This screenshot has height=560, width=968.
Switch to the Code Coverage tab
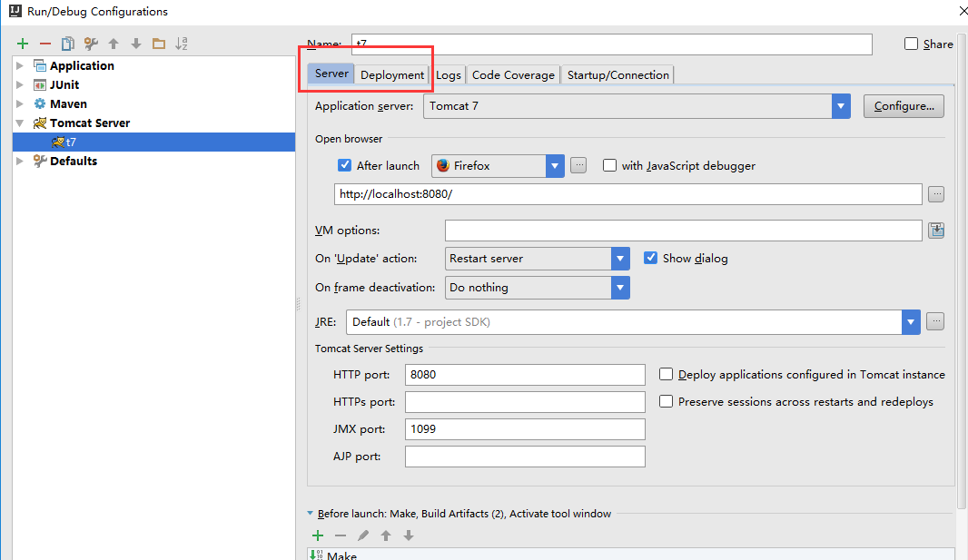(513, 74)
